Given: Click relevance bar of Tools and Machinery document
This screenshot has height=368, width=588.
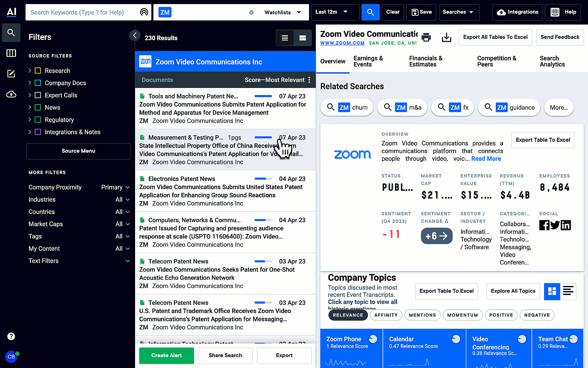Looking at the screenshot, I should (263, 96).
